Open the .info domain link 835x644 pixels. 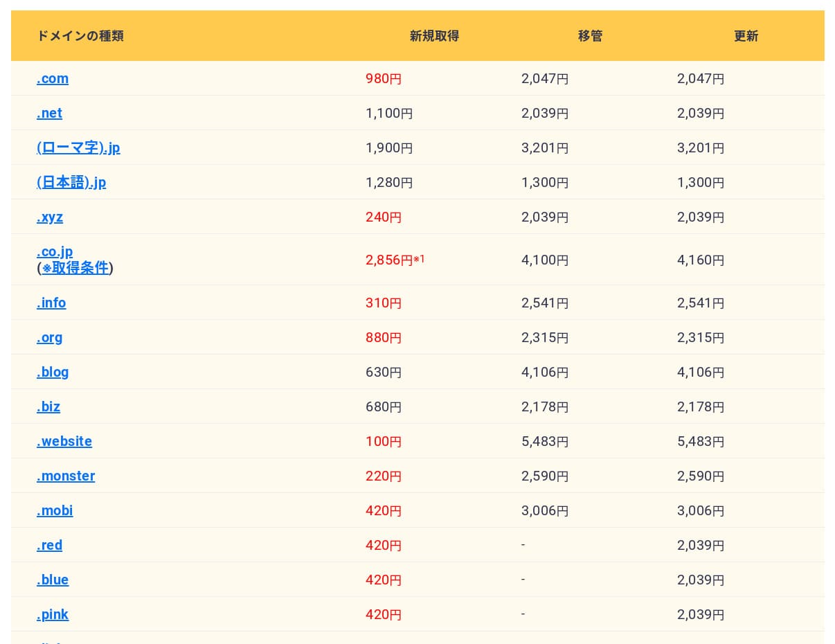pyautogui.click(x=51, y=303)
